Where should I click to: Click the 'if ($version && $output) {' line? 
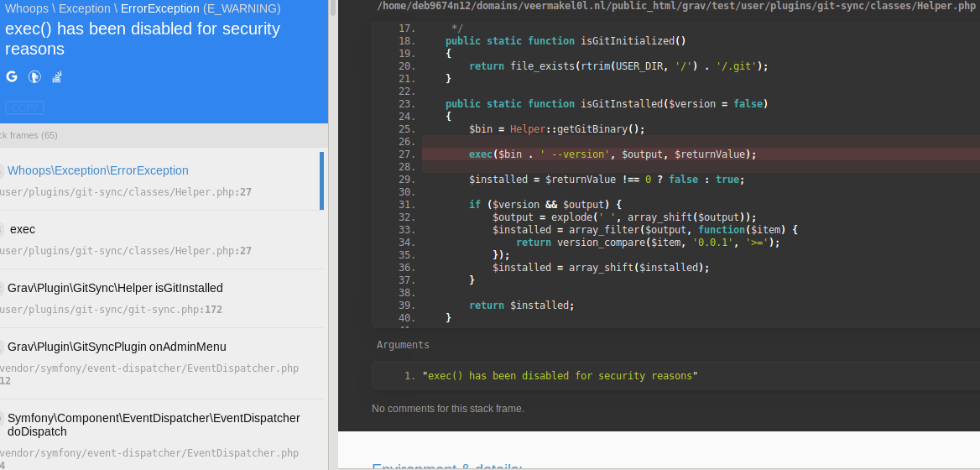(545, 205)
